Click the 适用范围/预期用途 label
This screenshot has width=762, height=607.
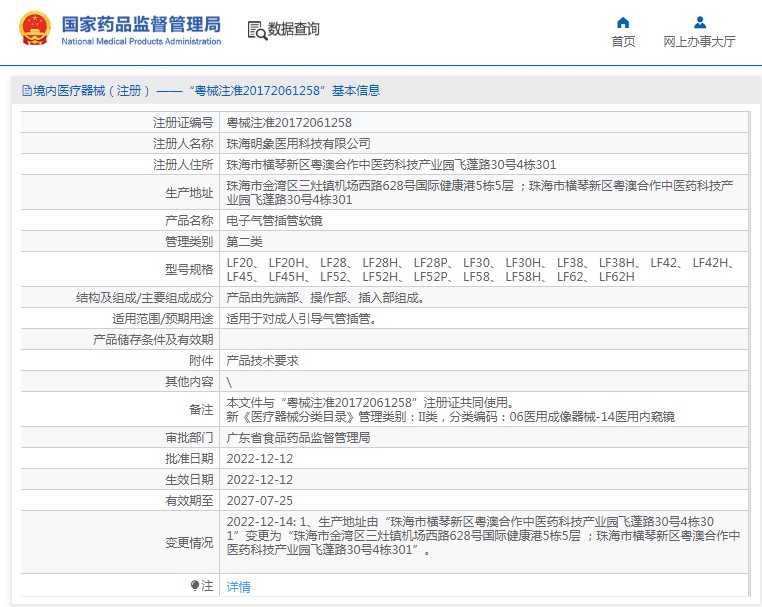pyautogui.click(x=163, y=318)
